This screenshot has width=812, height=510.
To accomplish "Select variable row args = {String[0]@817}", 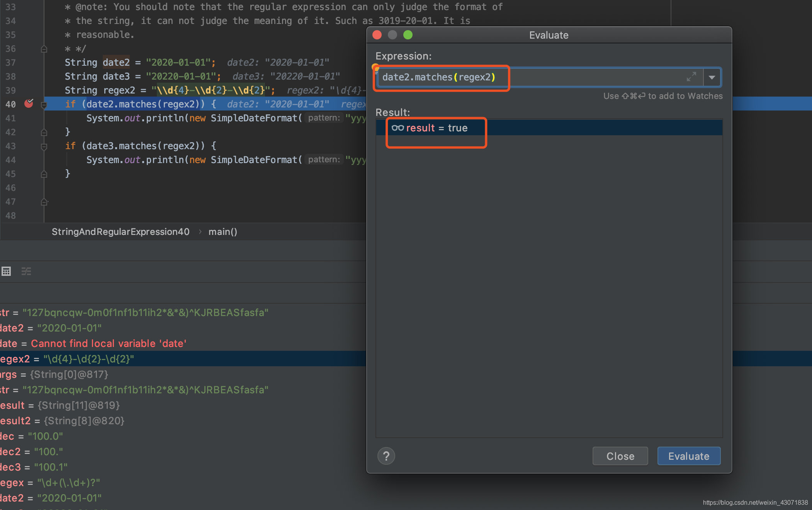I will (x=183, y=374).
